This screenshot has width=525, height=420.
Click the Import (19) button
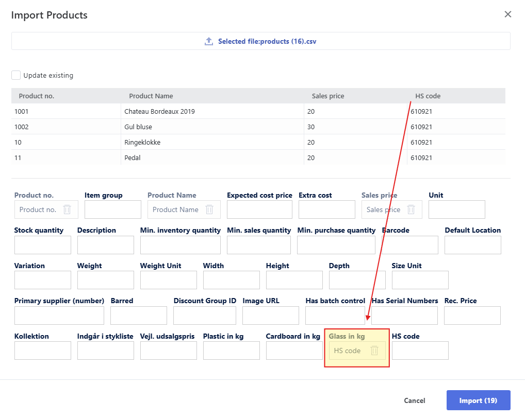[x=478, y=400]
